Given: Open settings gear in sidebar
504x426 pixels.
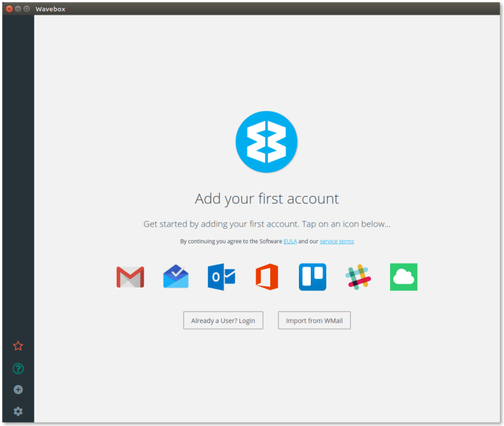Looking at the screenshot, I should point(18,411).
